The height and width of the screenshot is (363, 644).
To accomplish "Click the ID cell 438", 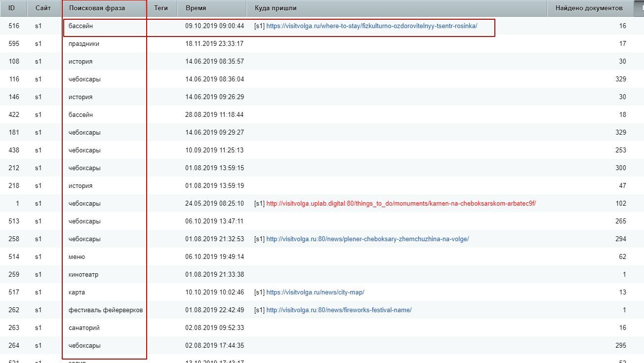I will [x=14, y=150].
